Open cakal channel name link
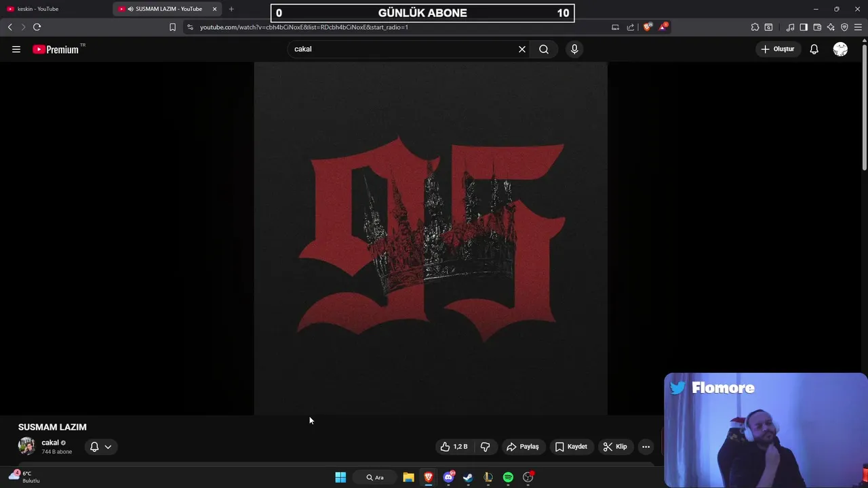Viewport: 868px width, 488px height. click(50, 443)
